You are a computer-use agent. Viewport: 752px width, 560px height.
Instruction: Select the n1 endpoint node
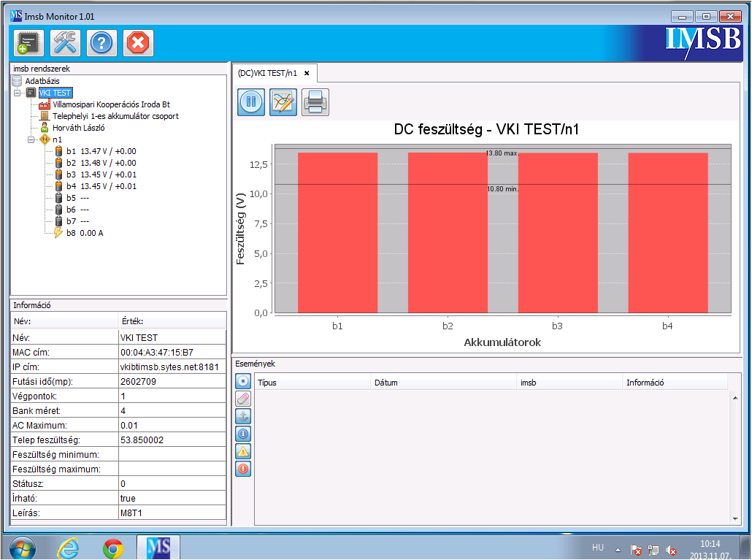[x=57, y=139]
